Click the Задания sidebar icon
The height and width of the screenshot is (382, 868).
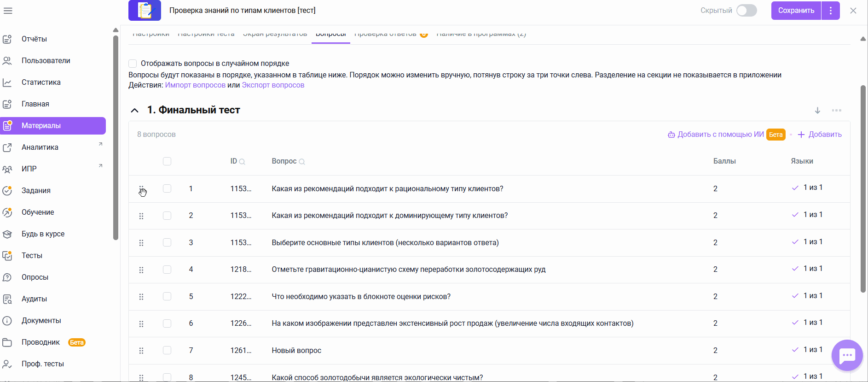(7, 191)
